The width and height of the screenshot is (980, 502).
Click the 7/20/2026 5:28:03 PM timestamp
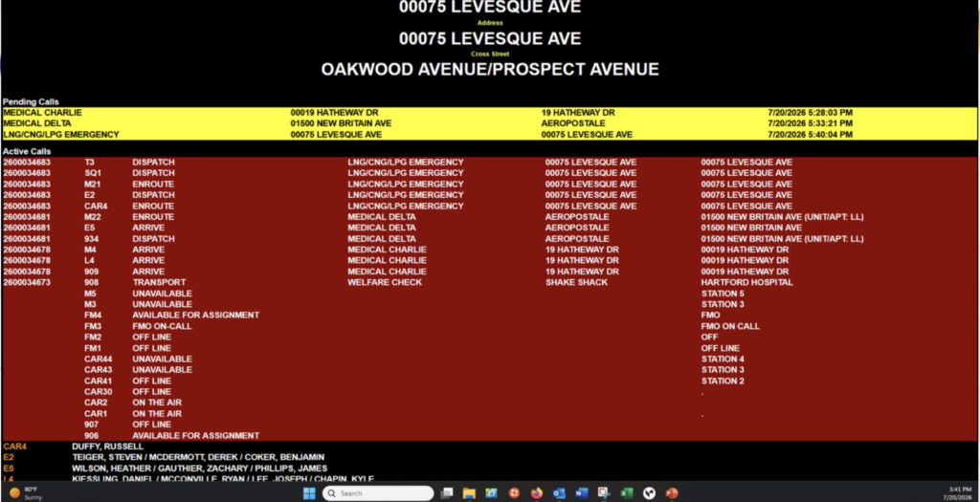[810, 113]
